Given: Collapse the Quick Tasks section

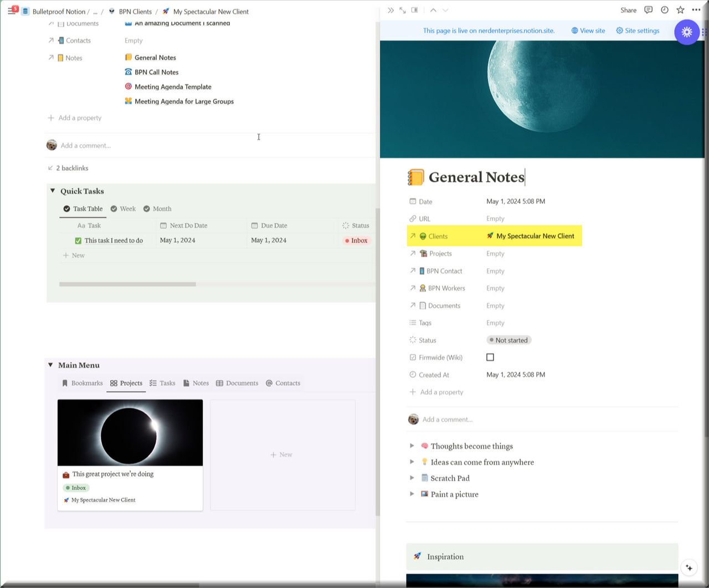Looking at the screenshot, I should click(x=53, y=191).
